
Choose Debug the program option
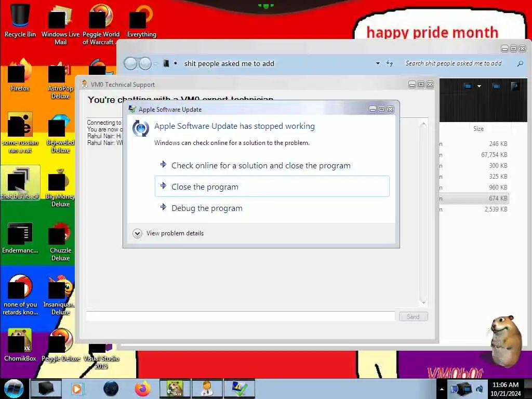point(272,208)
